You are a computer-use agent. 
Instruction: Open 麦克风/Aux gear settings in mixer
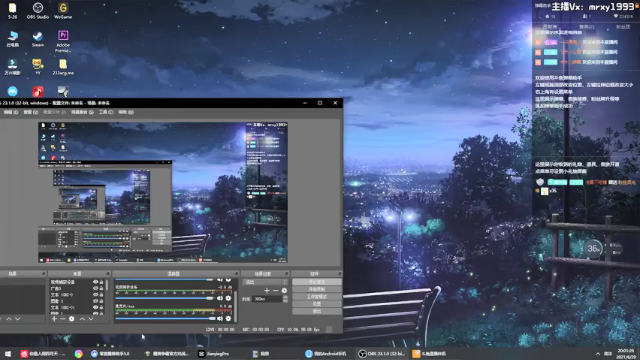(x=228, y=318)
